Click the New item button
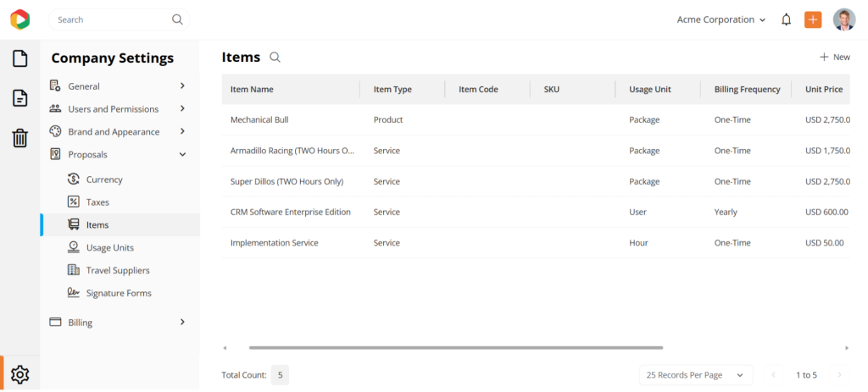Screen dimensions: 868x392 (x=834, y=58)
